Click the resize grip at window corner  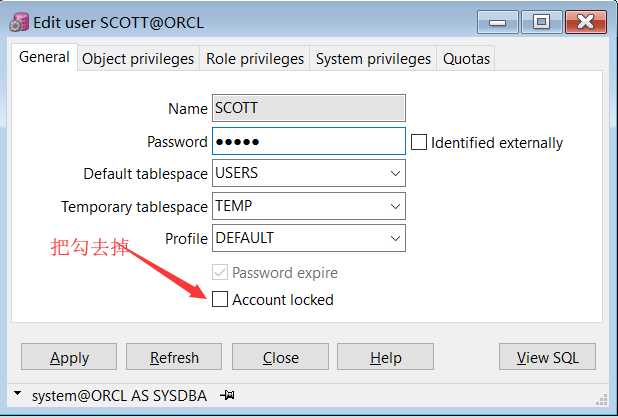coord(601,399)
